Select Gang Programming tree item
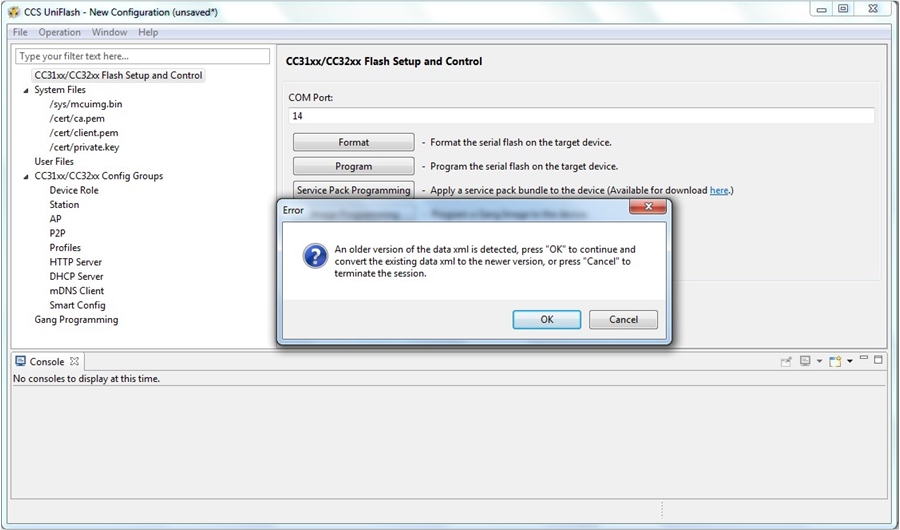The image size is (900, 530). 76,319
